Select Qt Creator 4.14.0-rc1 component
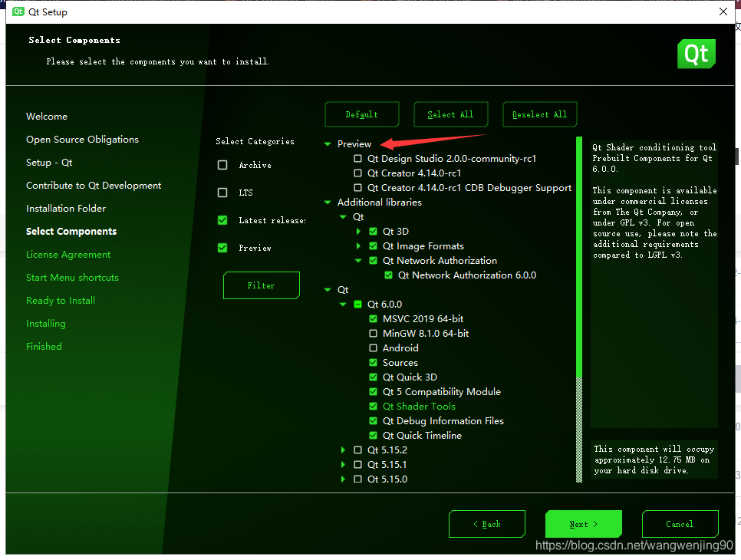Viewport: 741px width, 560px height. [x=357, y=173]
